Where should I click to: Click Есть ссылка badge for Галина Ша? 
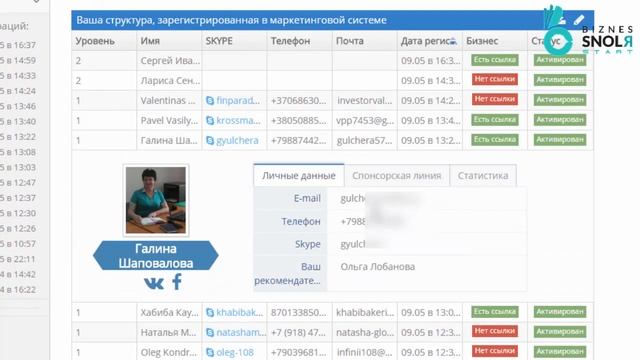pos(495,140)
